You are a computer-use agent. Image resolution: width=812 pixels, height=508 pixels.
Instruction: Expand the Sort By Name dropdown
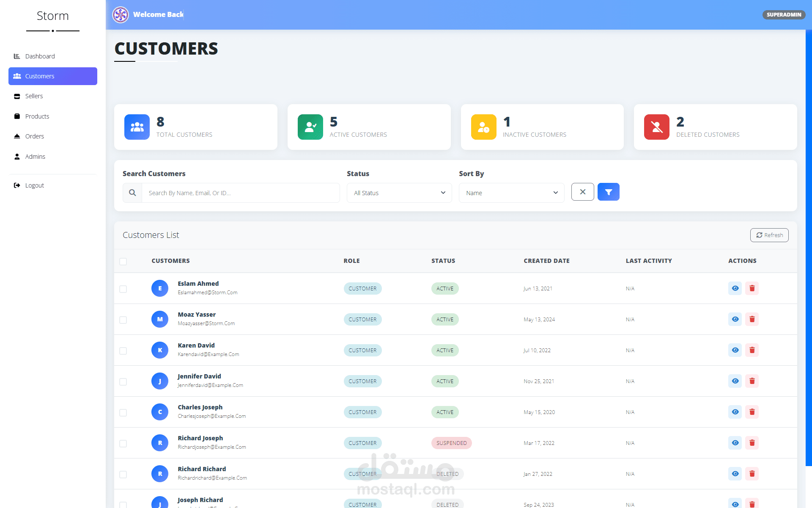click(511, 193)
